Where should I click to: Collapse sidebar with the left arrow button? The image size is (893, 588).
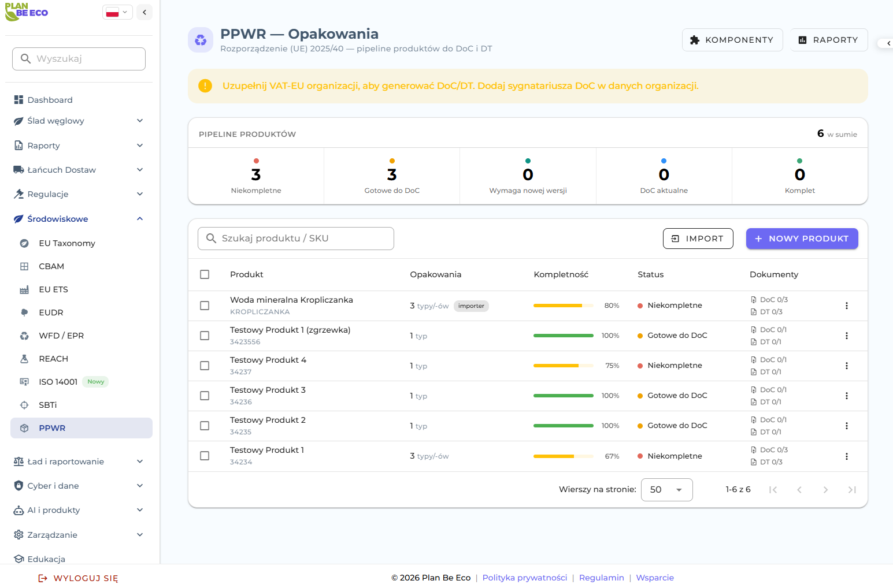(144, 12)
